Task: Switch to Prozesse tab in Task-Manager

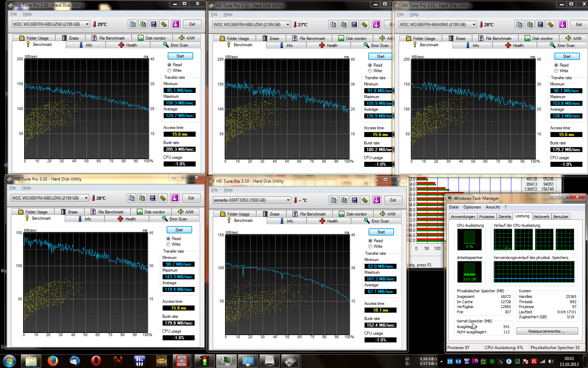Action: pyautogui.click(x=486, y=217)
